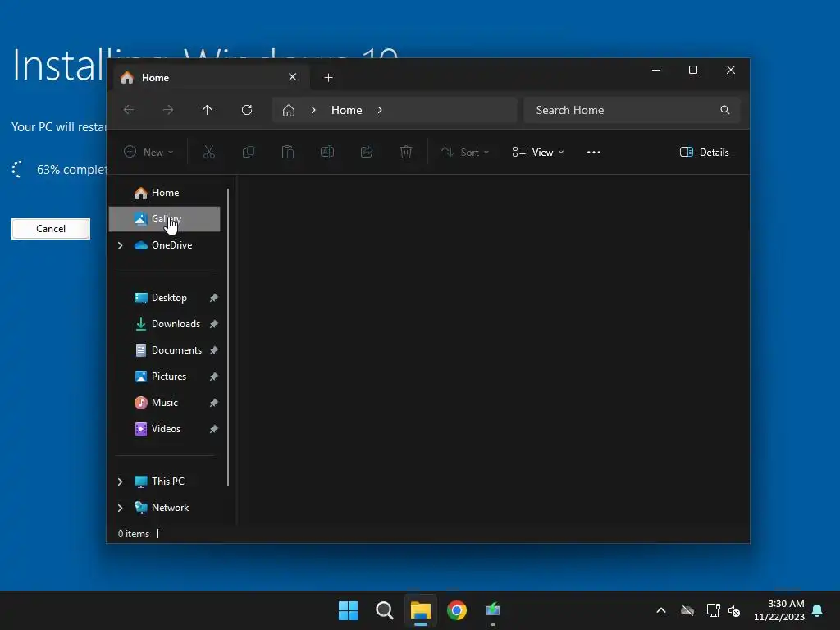The image size is (840, 630).
Task: Click into the Search Home field
Action: click(632, 110)
